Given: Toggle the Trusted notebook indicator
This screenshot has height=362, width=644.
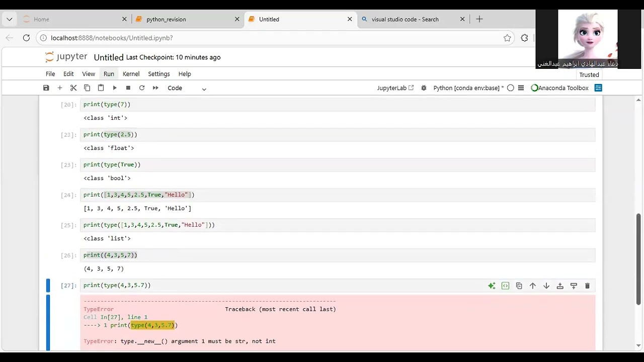Looking at the screenshot, I should tap(589, 75).
